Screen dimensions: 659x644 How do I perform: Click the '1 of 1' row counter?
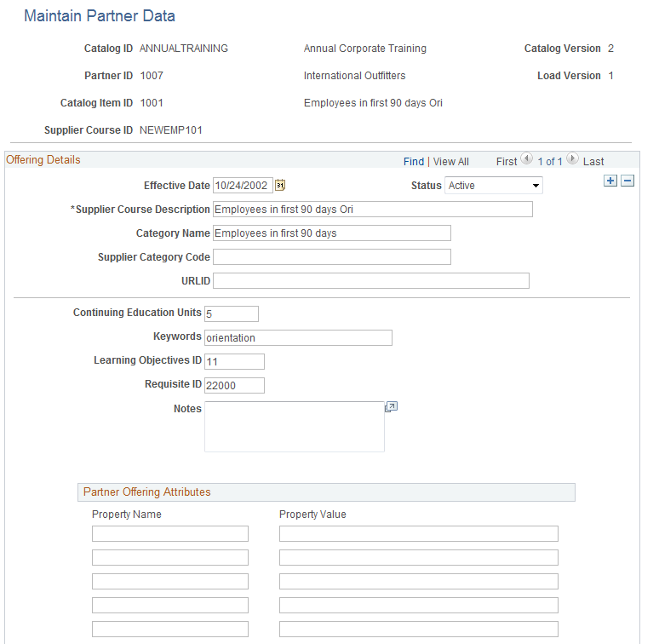click(x=550, y=161)
